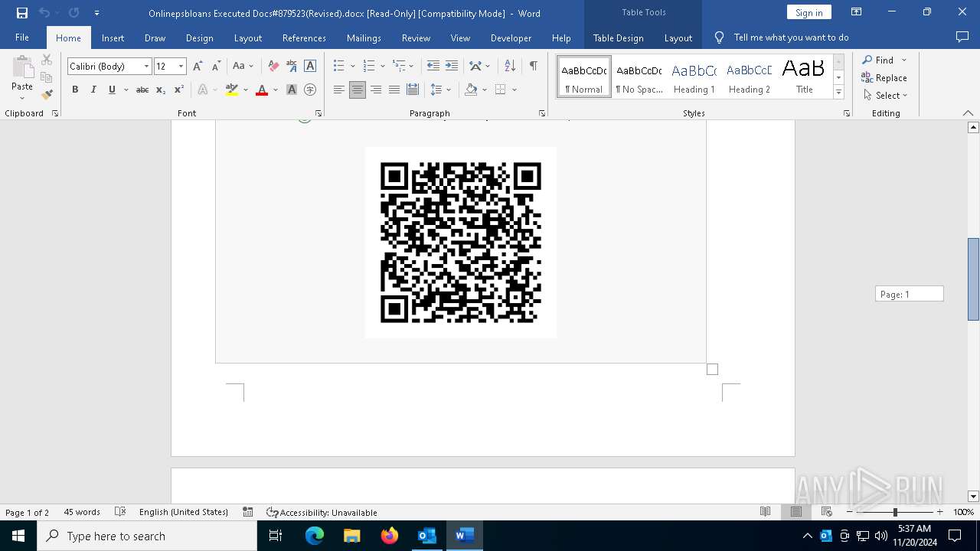Viewport: 980px width, 551px height.
Task: Expand the Styles gallery More arrow
Action: [x=838, y=93]
